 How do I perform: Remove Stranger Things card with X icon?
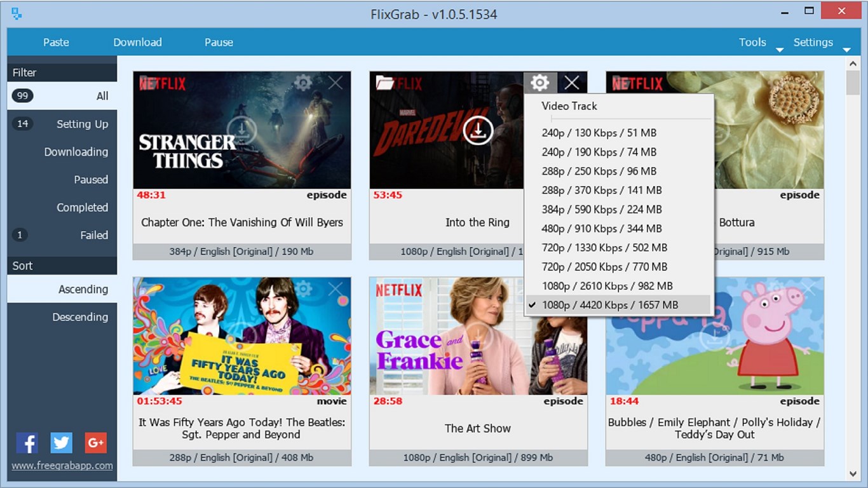coord(335,82)
